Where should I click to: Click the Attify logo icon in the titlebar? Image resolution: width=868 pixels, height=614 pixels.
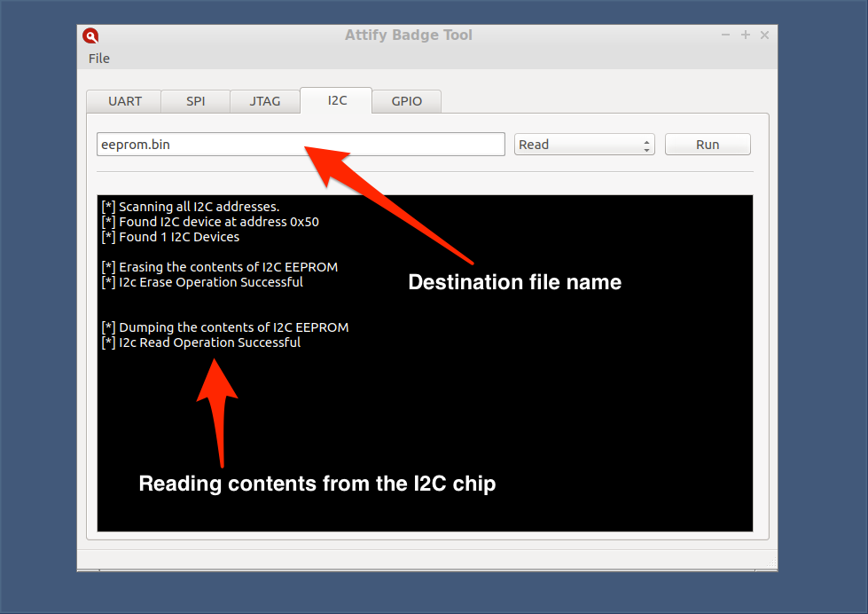pos(90,35)
